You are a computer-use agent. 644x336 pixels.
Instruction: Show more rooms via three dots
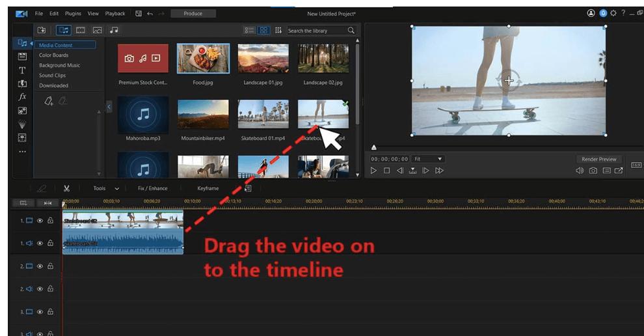(22, 152)
